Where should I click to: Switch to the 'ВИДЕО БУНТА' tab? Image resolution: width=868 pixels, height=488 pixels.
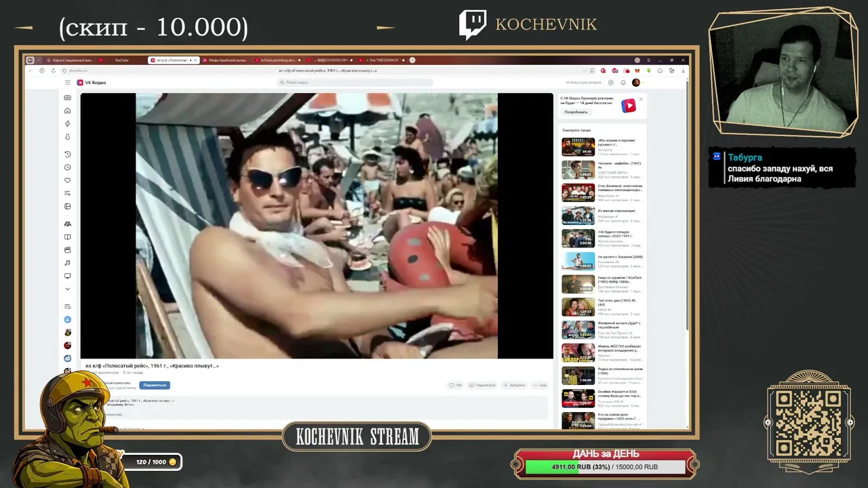330,60
